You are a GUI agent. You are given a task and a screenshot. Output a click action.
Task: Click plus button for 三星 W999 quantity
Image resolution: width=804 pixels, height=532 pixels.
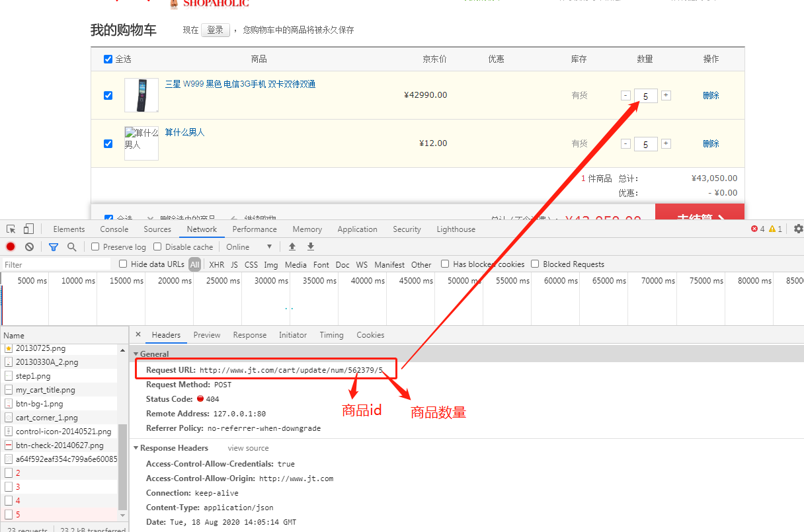pos(666,95)
